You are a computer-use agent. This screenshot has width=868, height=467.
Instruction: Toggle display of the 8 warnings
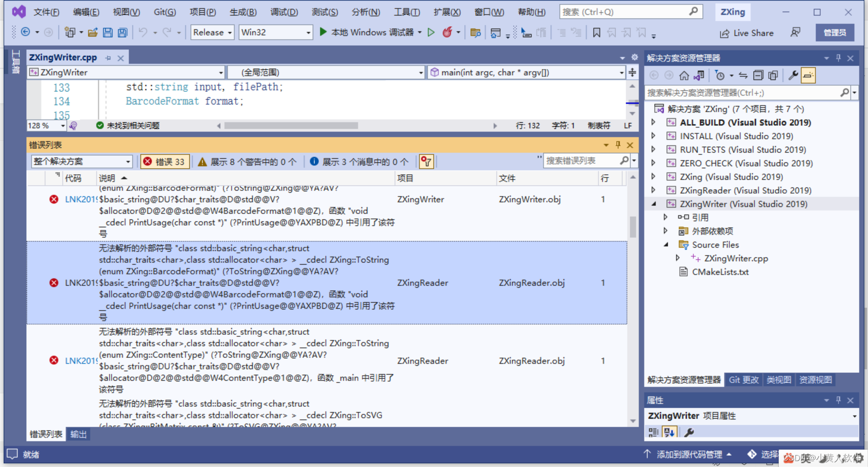[x=247, y=161]
